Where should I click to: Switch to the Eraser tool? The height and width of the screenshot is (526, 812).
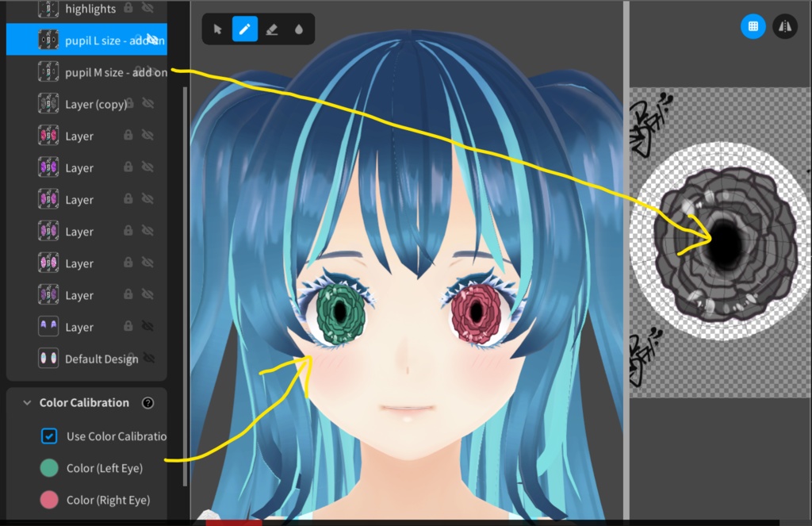click(x=272, y=29)
